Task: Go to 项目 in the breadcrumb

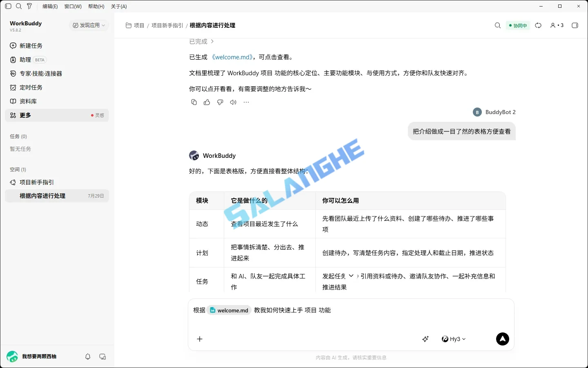Action: tap(135, 25)
